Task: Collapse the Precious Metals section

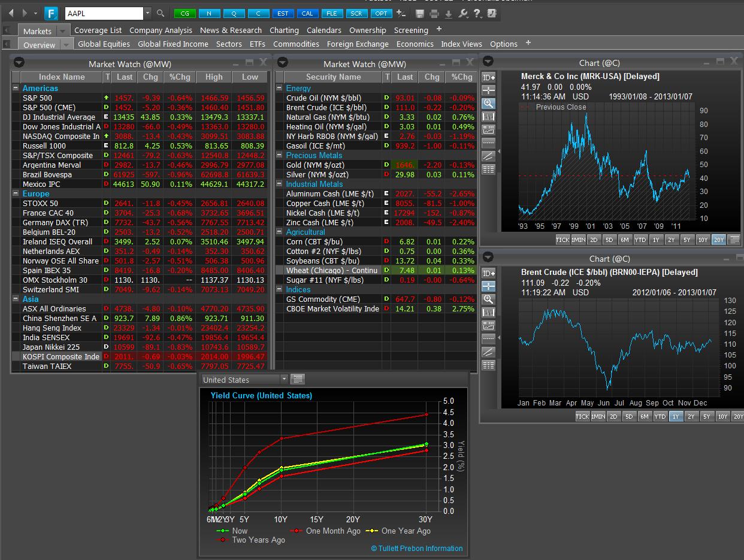Action: 280,156
